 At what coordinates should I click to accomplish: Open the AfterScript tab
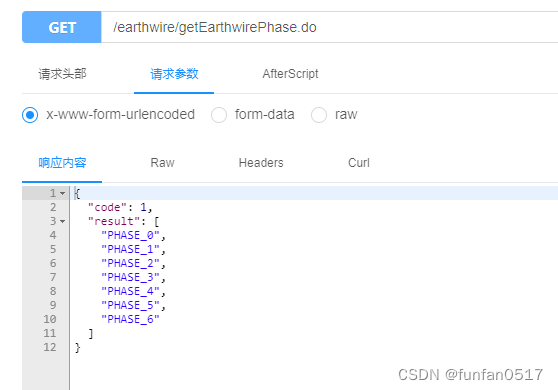click(290, 74)
